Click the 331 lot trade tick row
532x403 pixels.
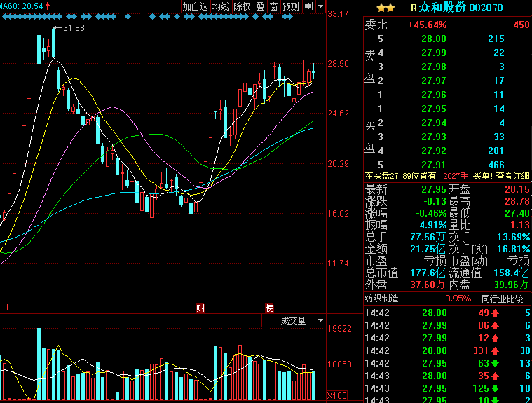pyautogui.click(x=447, y=350)
